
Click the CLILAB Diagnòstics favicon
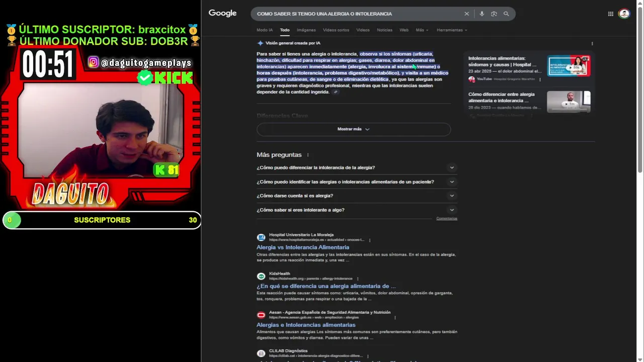click(261, 353)
